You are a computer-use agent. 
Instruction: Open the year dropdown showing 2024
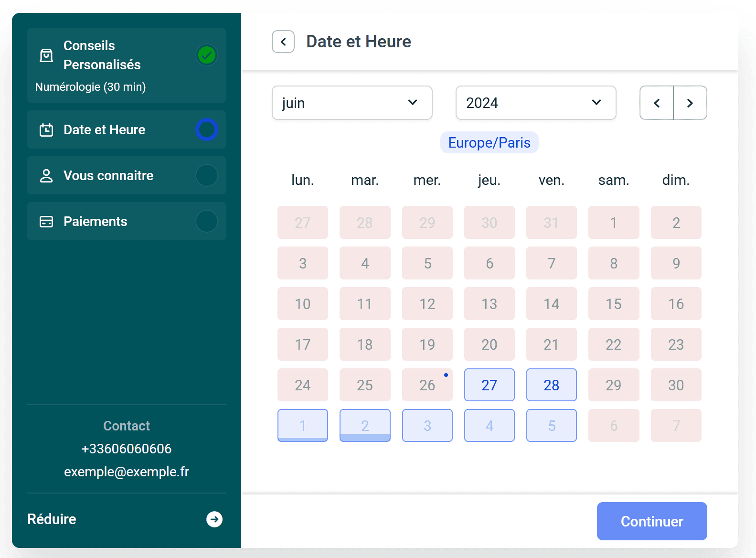click(x=536, y=103)
